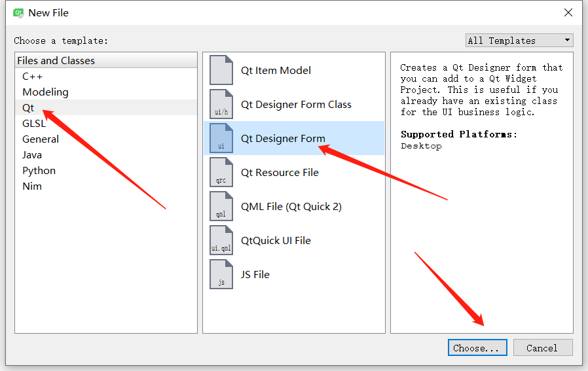588x371 pixels.
Task: Select the GLSL category
Action: click(x=106, y=123)
